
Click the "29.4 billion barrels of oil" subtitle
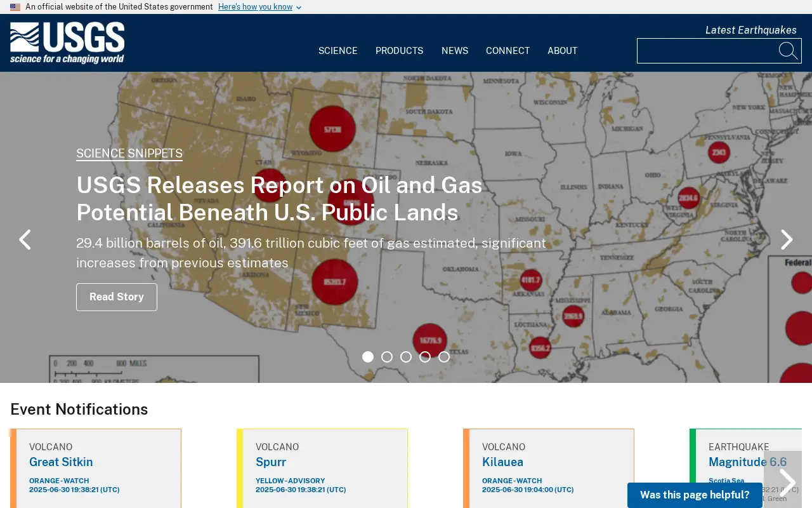coord(311,253)
